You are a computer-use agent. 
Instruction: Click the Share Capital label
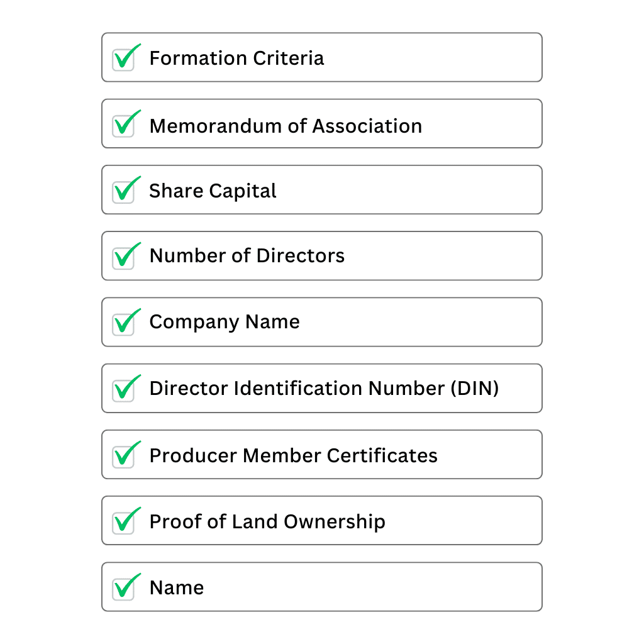[x=213, y=191]
